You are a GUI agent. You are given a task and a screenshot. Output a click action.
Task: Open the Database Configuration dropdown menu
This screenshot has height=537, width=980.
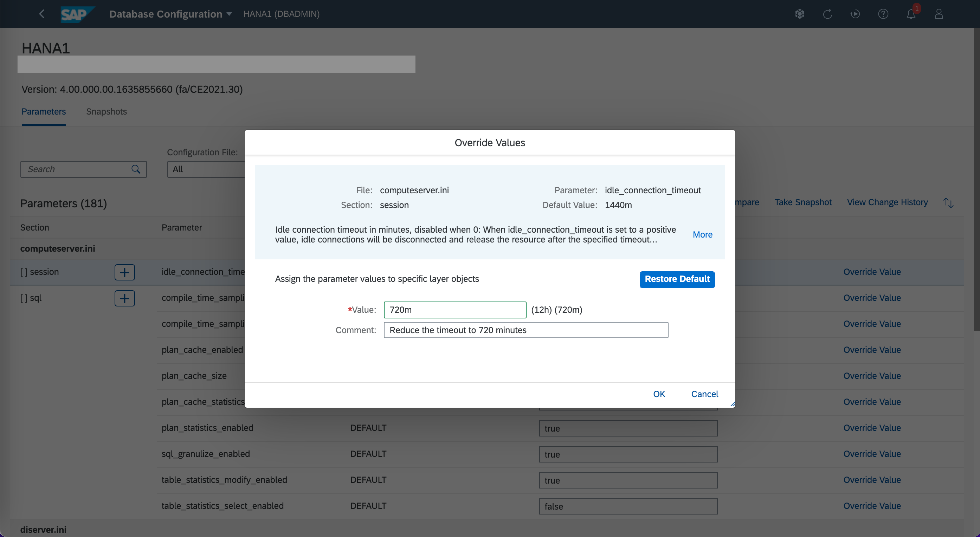[170, 14]
